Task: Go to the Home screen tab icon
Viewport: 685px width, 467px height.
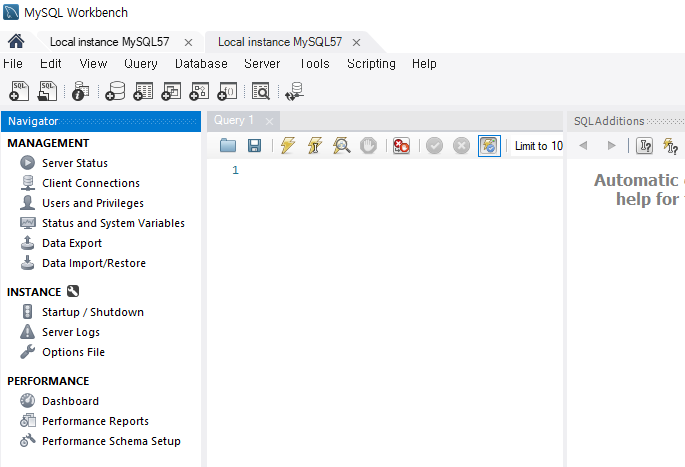Action: point(16,42)
